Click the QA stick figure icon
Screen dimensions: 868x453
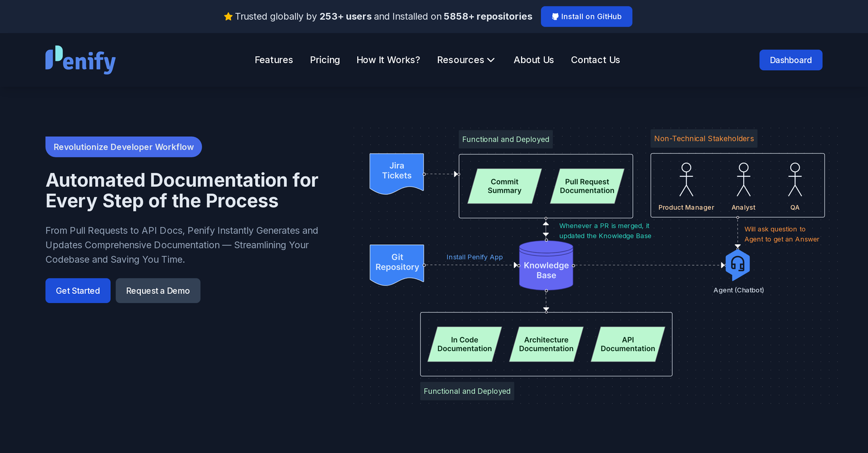point(795,180)
